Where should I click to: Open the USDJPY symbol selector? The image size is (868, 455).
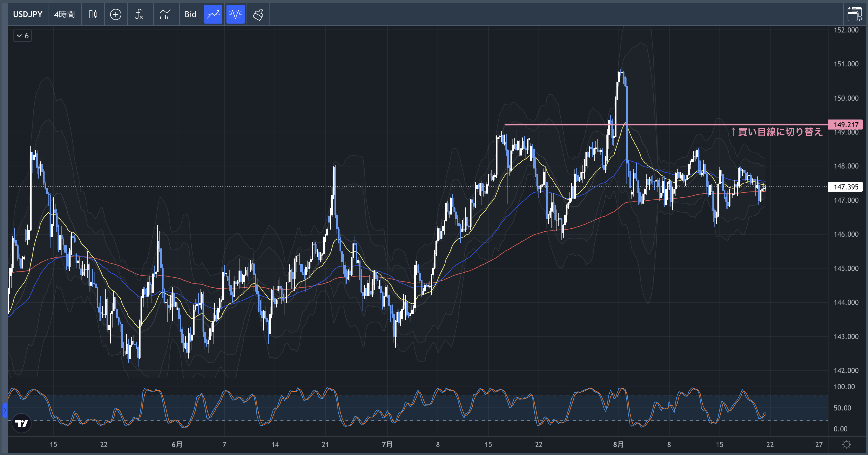pos(28,14)
